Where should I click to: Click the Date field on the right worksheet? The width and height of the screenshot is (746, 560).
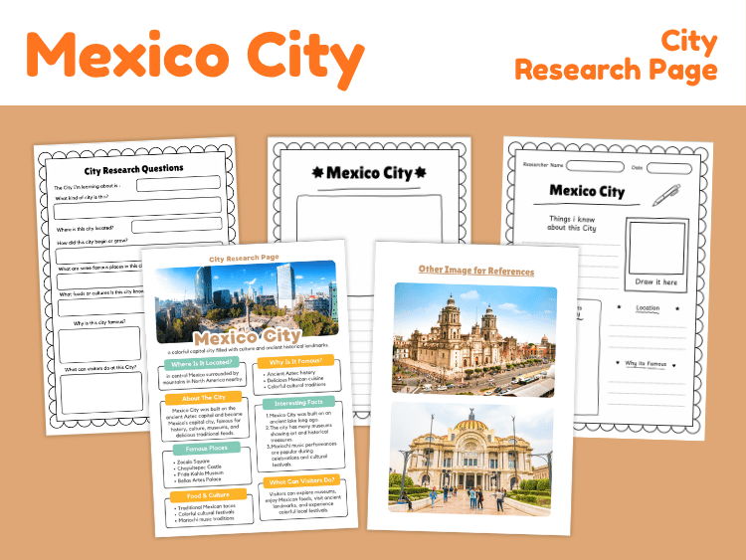pyautogui.click(x=669, y=168)
